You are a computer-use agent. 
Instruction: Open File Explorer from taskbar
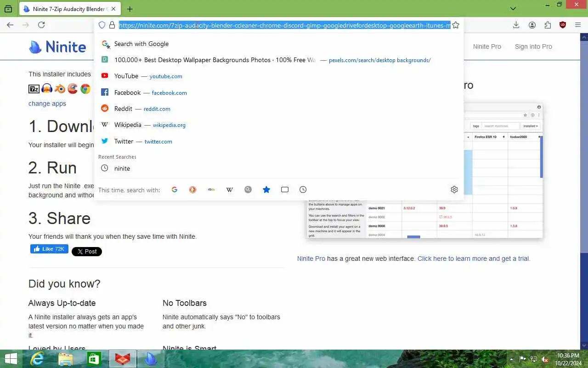66,359
